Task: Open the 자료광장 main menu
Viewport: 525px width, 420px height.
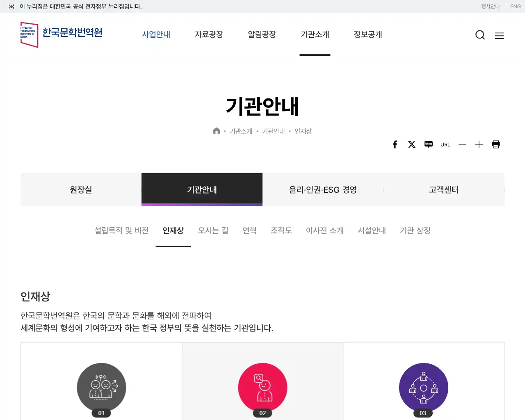Action: 209,34
